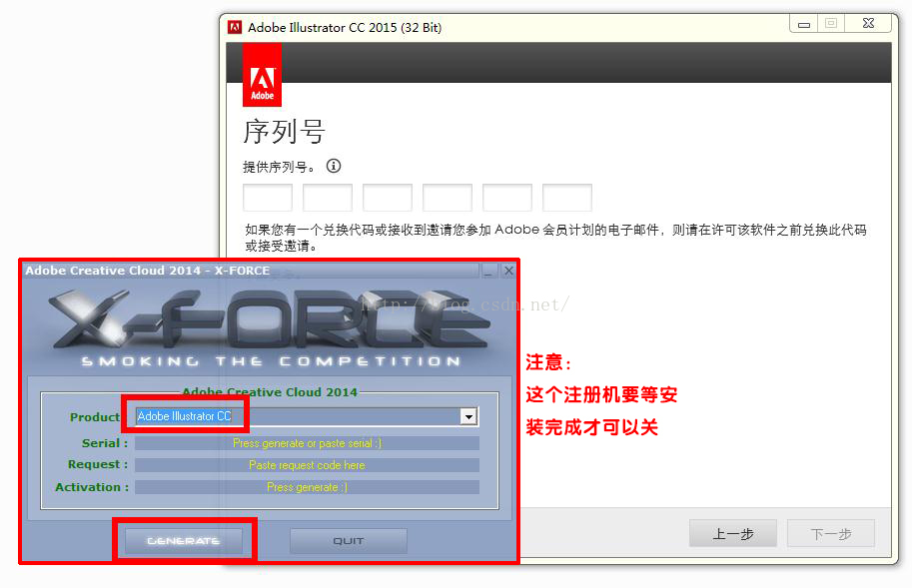Expand the Product dropdown arrow
Screen dimensions: 912x588
pyautogui.click(x=468, y=416)
